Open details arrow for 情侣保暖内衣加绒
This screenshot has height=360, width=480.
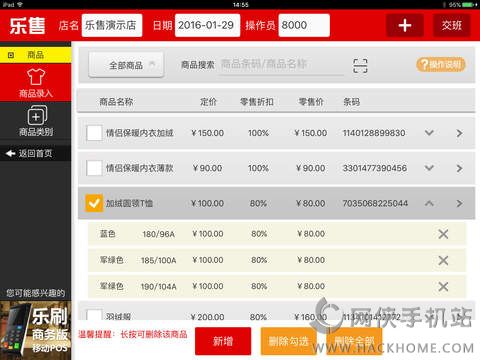click(x=459, y=133)
